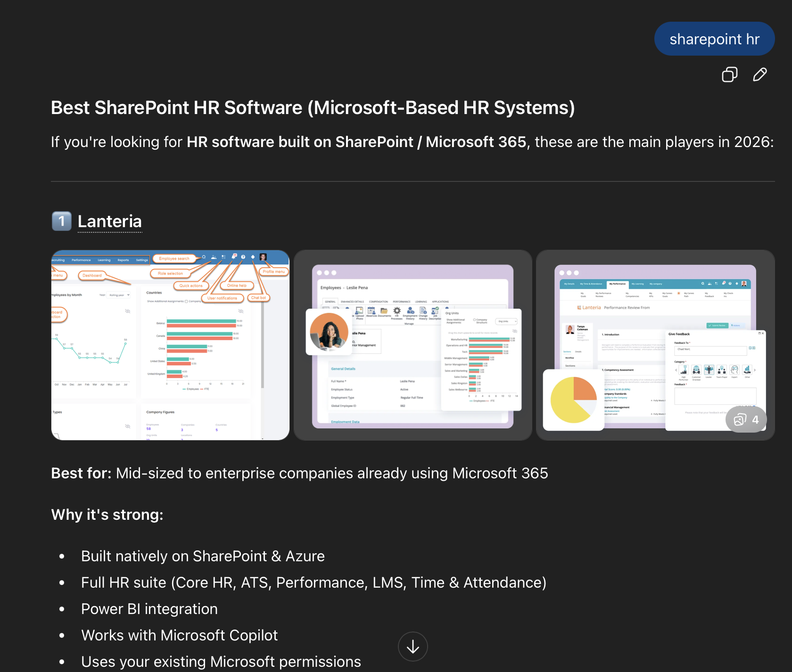Screen dimensions: 792x672
Task: Open the Lanteria link
Action: click(x=109, y=221)
